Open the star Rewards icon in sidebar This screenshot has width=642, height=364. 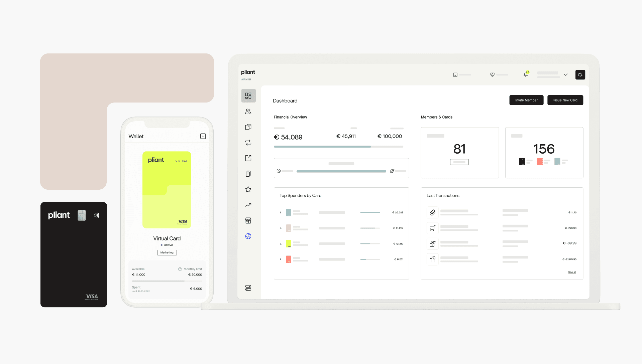point(248,189)
